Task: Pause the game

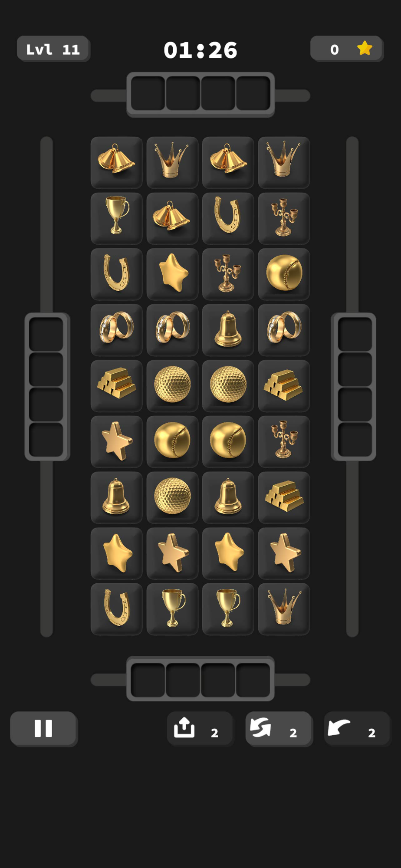Action: pyautogui.click(x=44, y=729)
